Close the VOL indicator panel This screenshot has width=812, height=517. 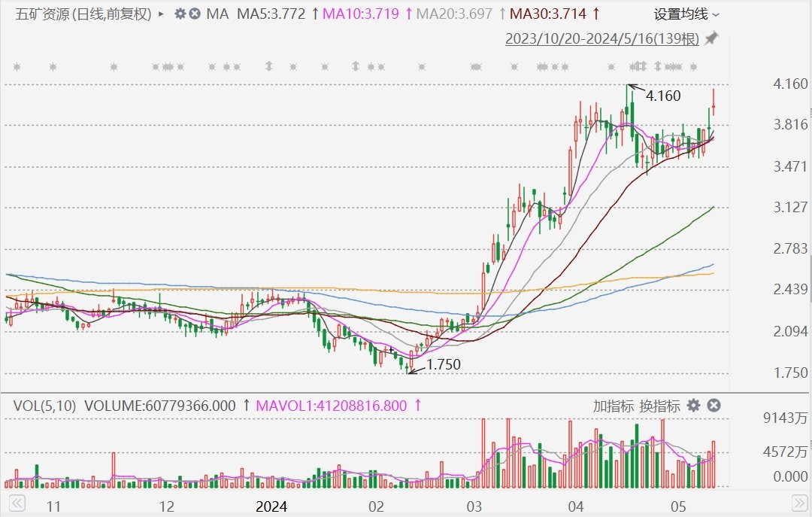click(714, 406)
